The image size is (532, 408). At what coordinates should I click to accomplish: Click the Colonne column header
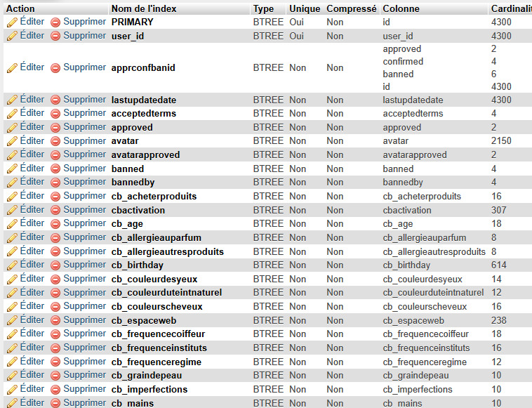tap(401, 9)
